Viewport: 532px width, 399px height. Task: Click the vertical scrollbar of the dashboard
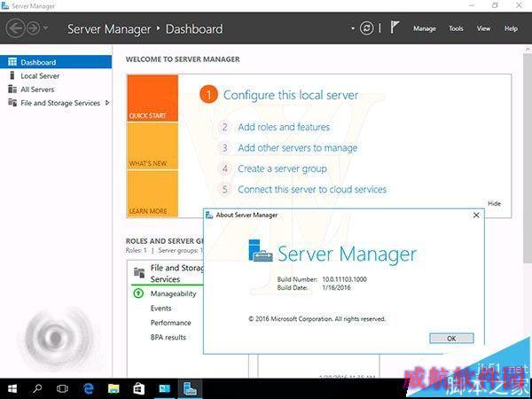[x=528, y=158]
